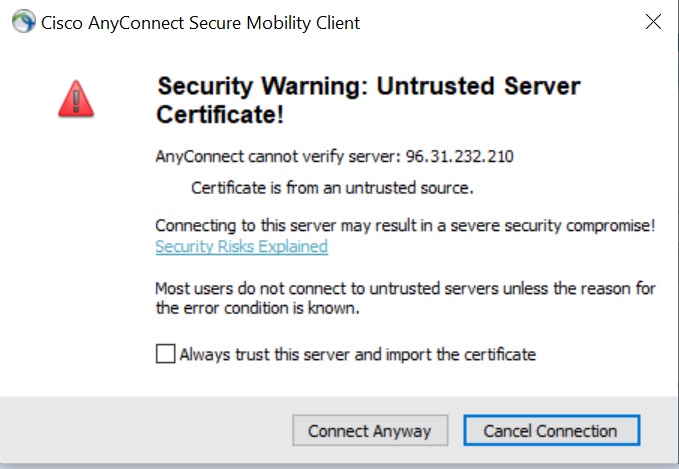This screenshot has width=679, height=469.
Task: Click the Security Warning heading text
Action: tap(369, 100)
